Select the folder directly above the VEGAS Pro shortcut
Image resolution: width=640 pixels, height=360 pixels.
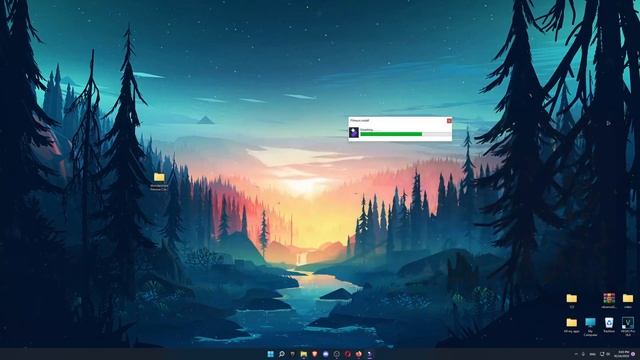[x=628, y=300]
